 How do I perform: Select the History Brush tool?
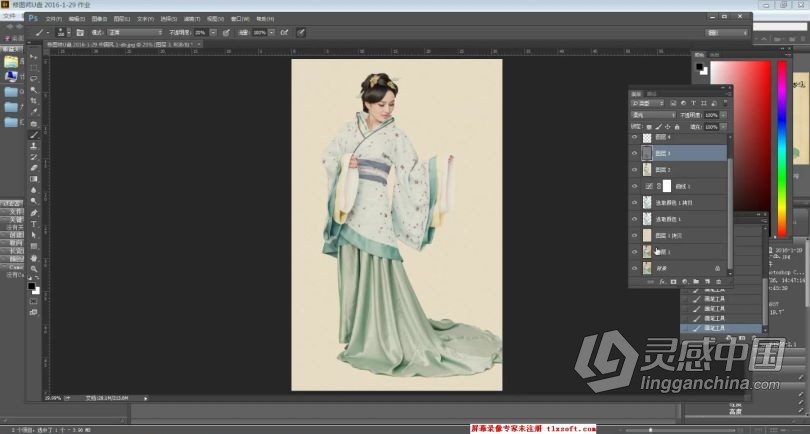point(34,157)
